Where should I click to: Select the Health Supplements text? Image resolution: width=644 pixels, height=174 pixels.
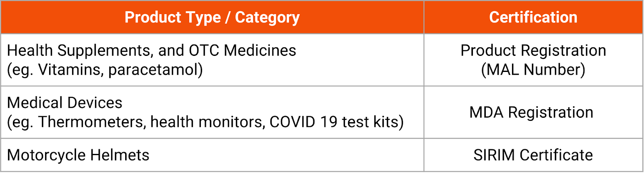pos(80,51)
